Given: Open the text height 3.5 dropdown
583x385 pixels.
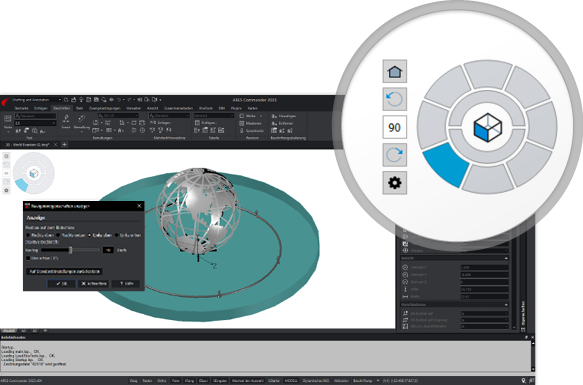Looking at the screenshot, I should pyautogui.click(x=35, y=123).
